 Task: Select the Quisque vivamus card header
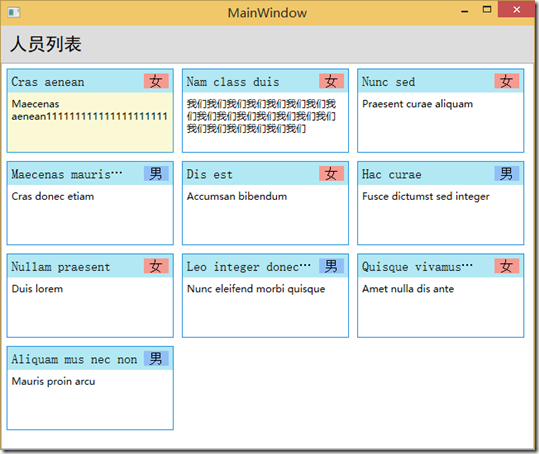coord(441,266)
